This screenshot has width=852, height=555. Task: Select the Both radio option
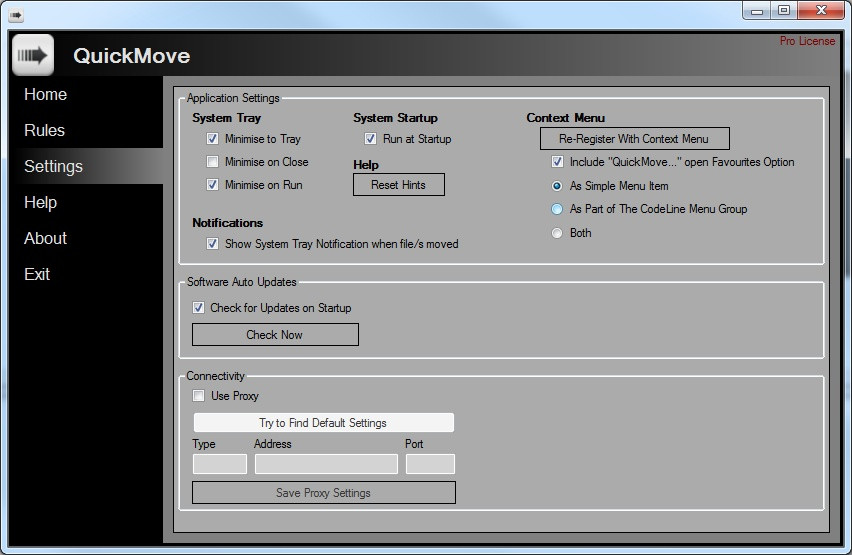pos(557,233)
